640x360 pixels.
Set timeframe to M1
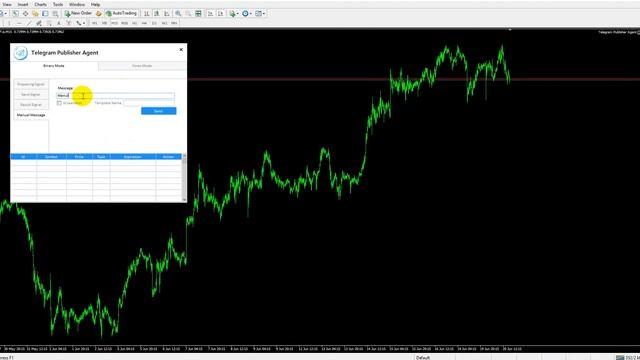(94, 23)
